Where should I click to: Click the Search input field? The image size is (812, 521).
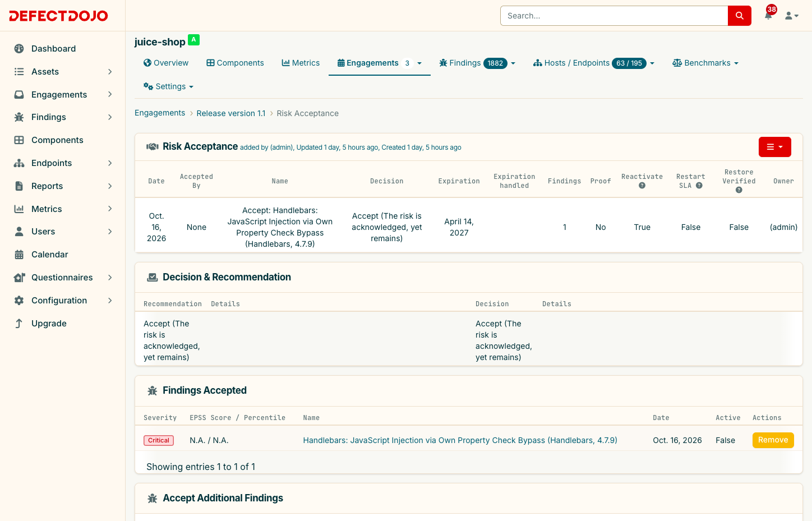click(614, 16)
